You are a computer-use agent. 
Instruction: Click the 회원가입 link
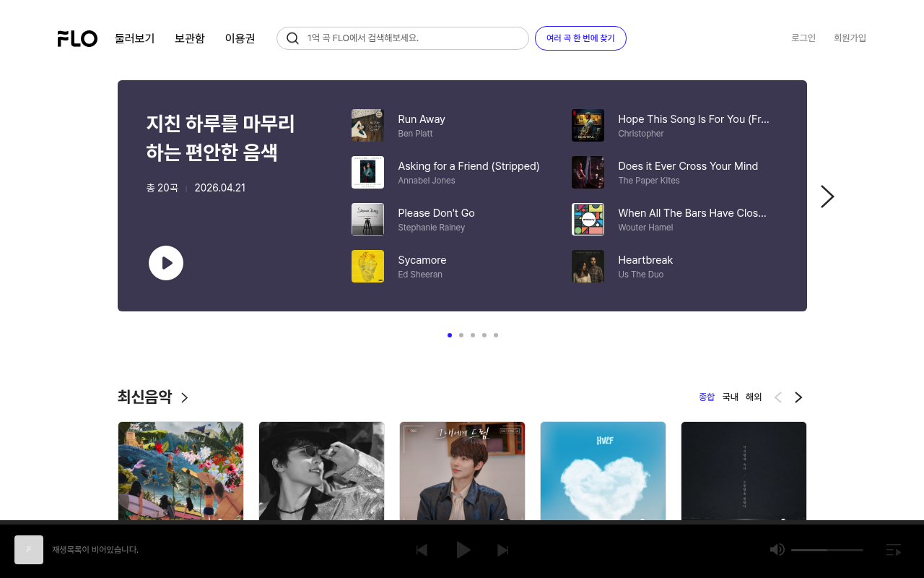(850, 38)
